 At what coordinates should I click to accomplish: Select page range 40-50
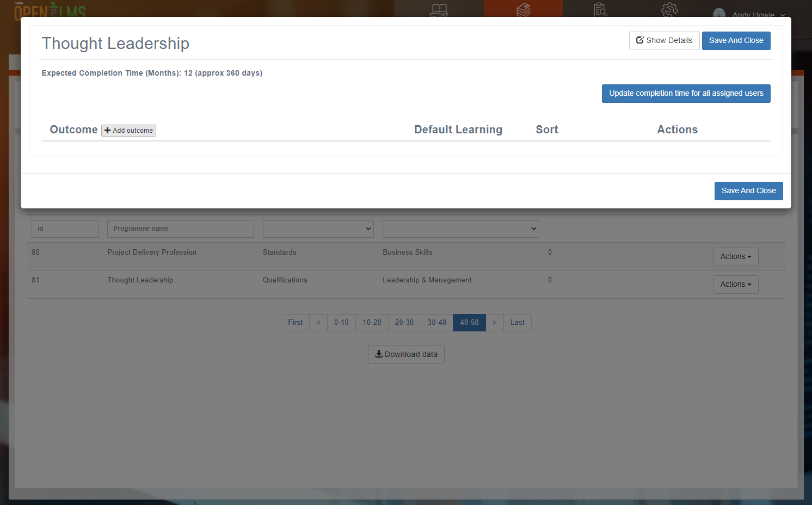[x=469, y=323]
